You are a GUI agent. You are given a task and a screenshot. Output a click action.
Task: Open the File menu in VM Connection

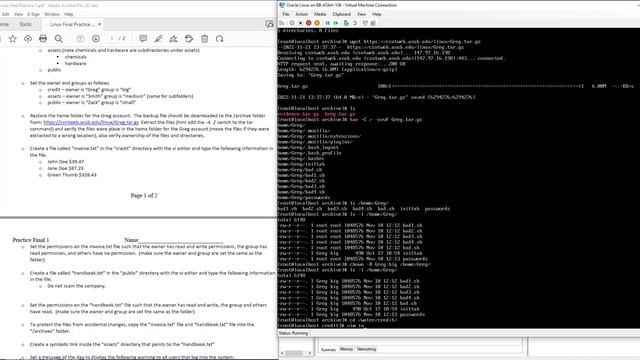pyautogui.click(x=286, y=14)
